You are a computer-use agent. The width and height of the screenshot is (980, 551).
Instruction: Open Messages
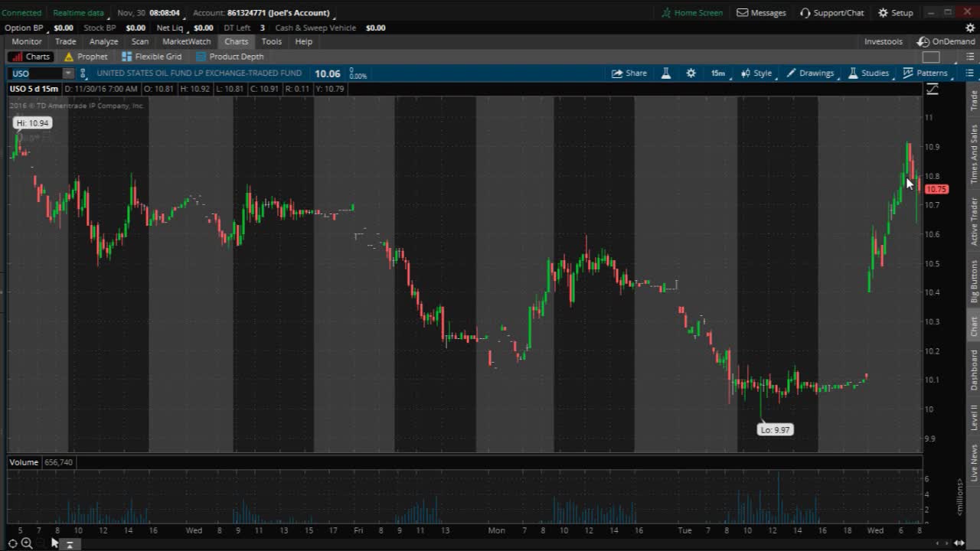[x=762, y=13]
